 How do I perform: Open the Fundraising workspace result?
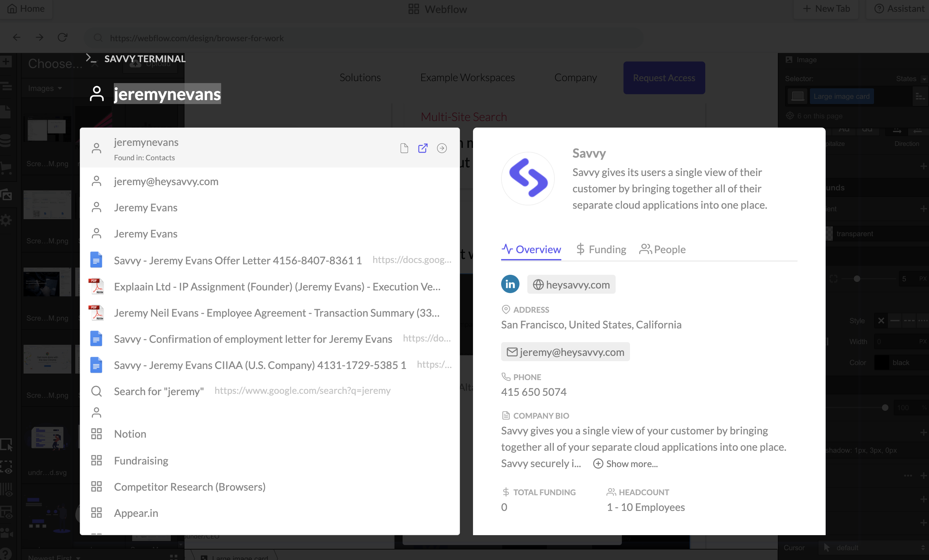pyautogui.click(x=270, y=461)
